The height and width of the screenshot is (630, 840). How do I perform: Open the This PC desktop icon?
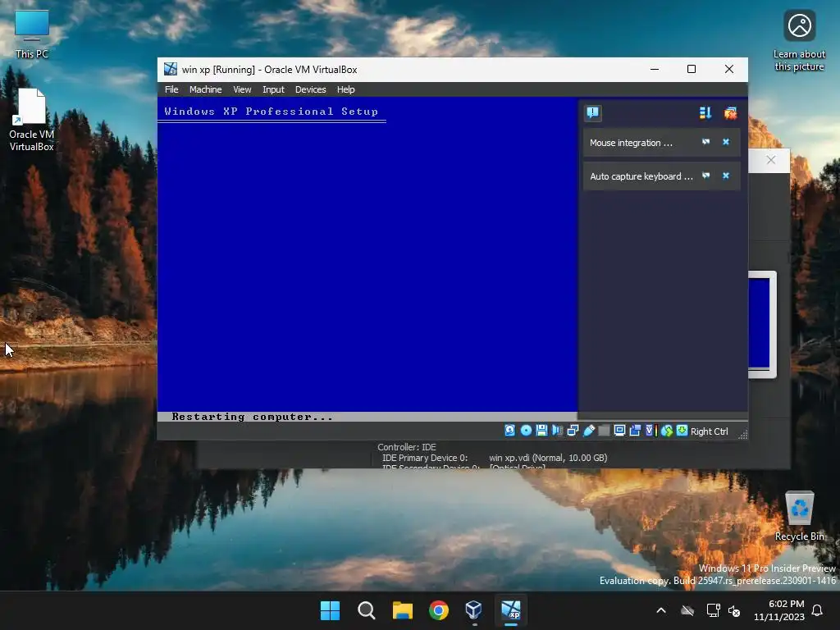point(32,34)
